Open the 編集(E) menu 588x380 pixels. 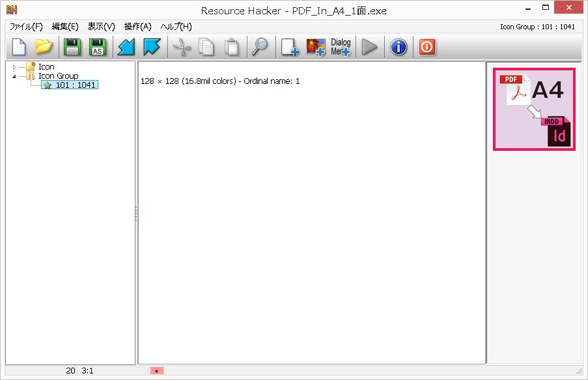click(x=65, y=27)
